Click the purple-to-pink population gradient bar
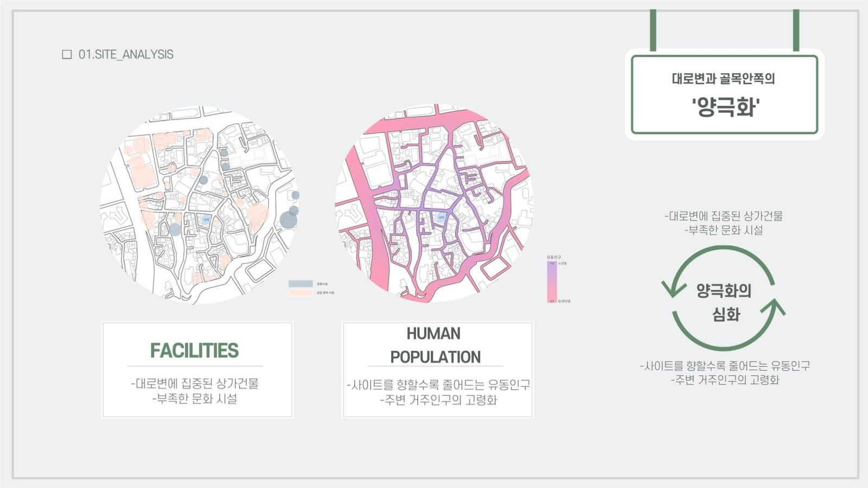 (552, 282)
